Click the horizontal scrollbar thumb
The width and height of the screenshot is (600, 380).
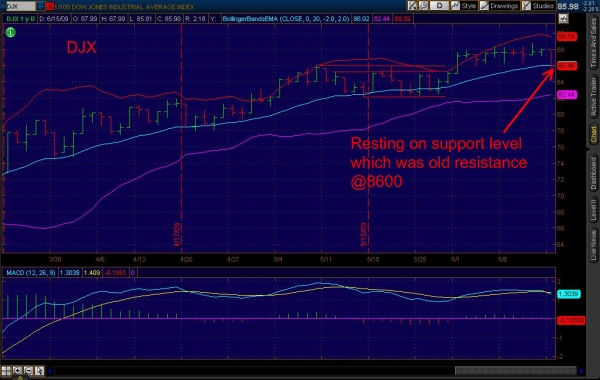click(x=515, y=370)
